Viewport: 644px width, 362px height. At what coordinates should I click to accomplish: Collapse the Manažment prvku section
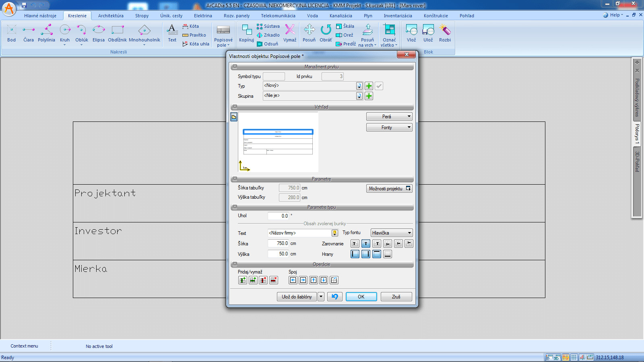(235, 67)
